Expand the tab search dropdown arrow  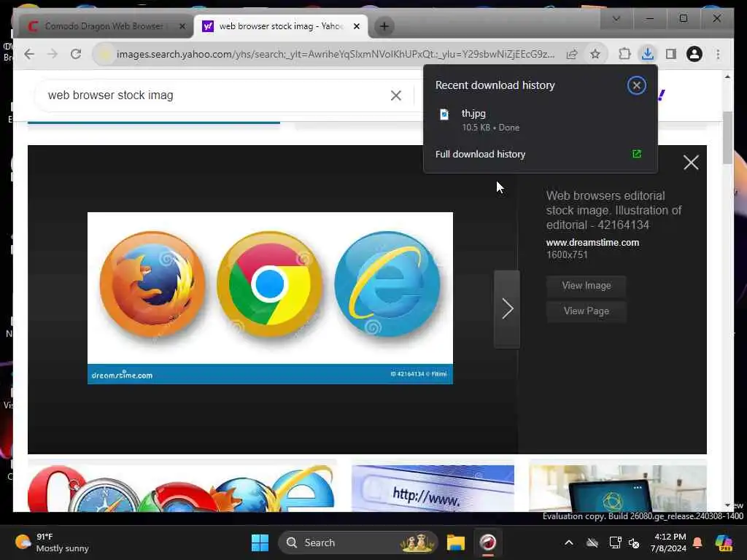(x=616, y=18)
